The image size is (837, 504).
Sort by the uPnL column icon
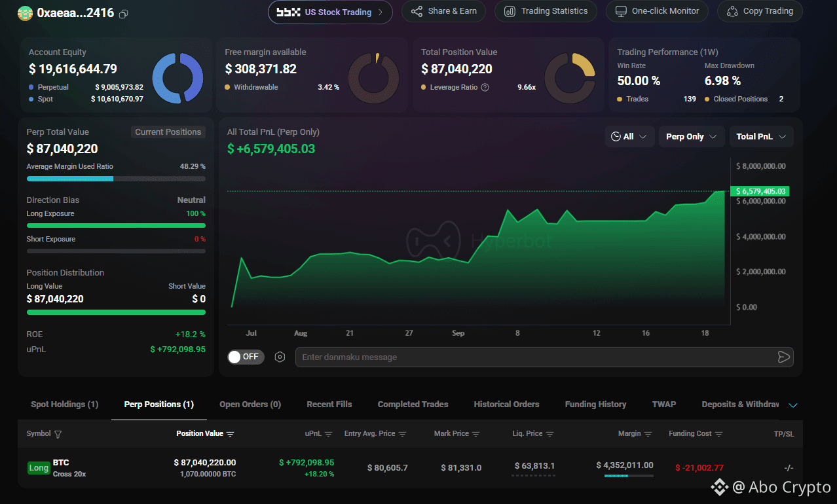pyautogui.click(x=329, y=434)
